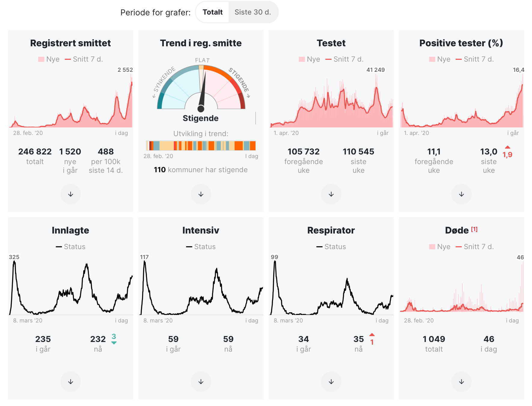Click 488 per 100k siste 14 d.
Viewport: 532px width, 406px height.
106,160
